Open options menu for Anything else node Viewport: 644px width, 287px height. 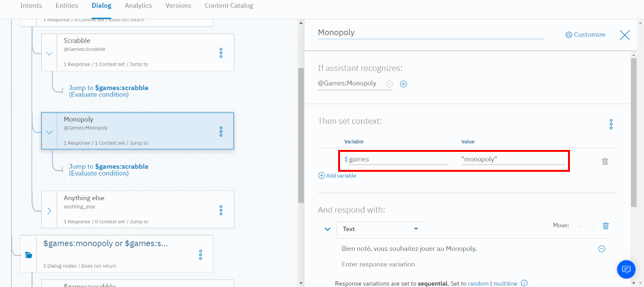pos(221,210)
